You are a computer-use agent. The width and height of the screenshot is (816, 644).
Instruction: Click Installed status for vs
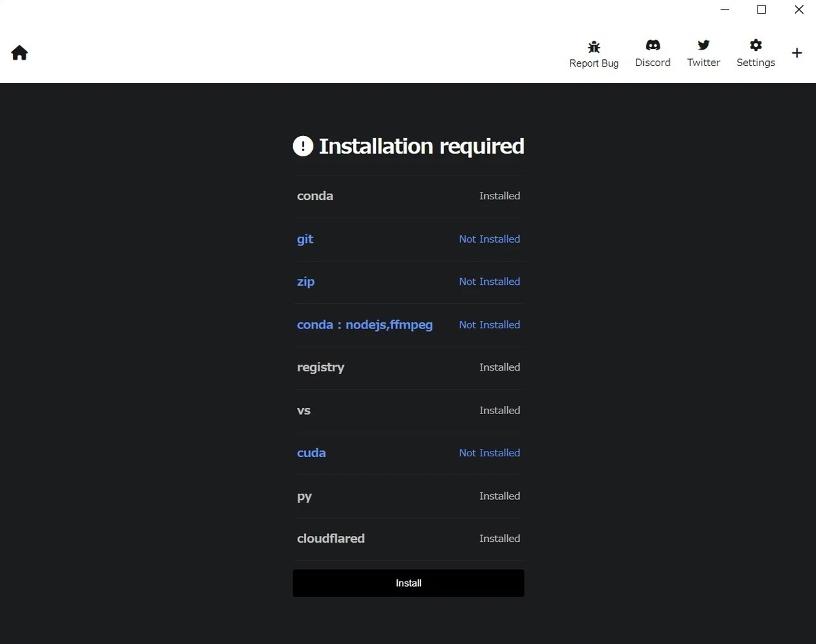coord(500,411)
